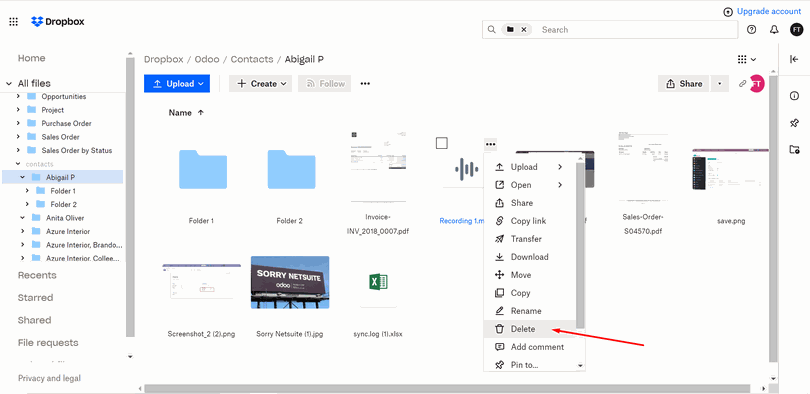Click the Dropbox logo

(x=57, y=22)
